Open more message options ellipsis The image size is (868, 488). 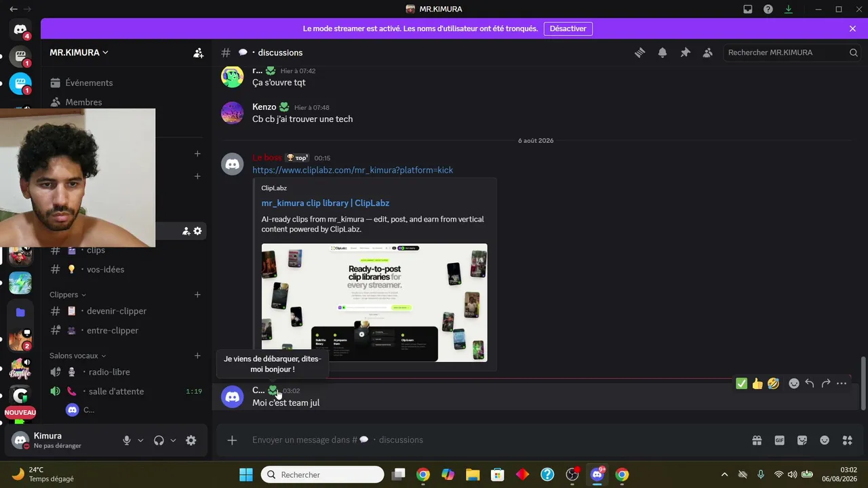pos(842,384)
